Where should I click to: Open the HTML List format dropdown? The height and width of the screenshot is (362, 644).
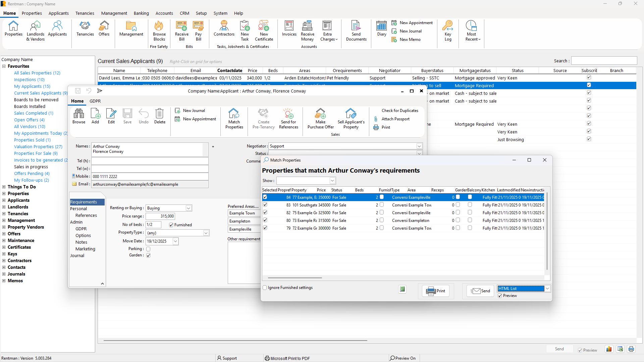(547, 288)
